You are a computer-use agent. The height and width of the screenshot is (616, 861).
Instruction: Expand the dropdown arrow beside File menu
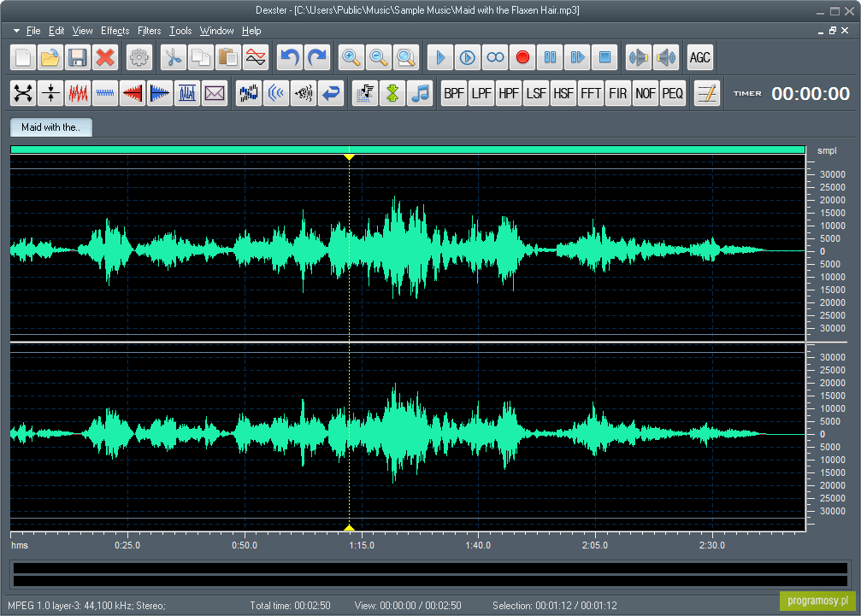[x=16, y=31]
